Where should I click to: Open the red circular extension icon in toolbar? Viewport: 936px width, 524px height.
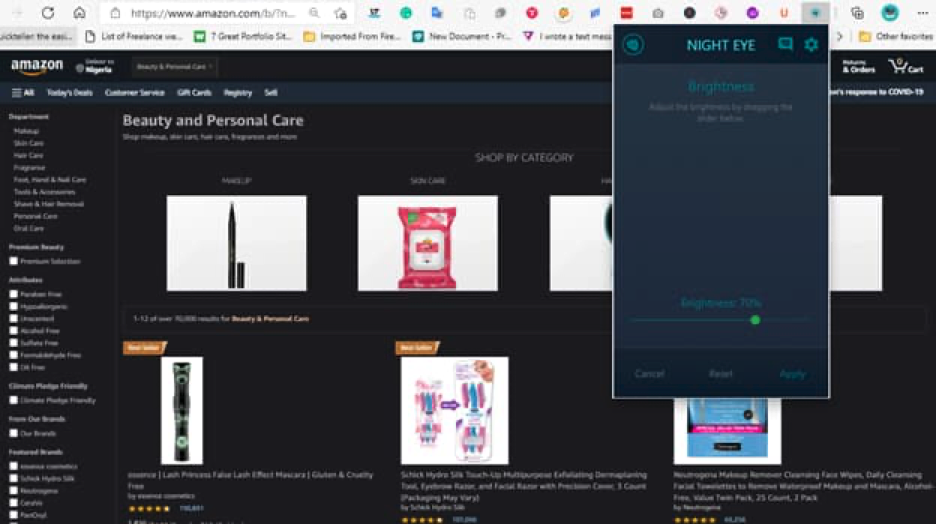(531, 13)
